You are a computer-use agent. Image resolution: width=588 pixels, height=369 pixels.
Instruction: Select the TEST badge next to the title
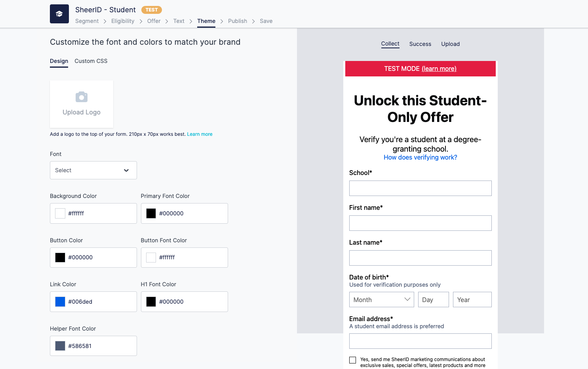pos(151,10)
